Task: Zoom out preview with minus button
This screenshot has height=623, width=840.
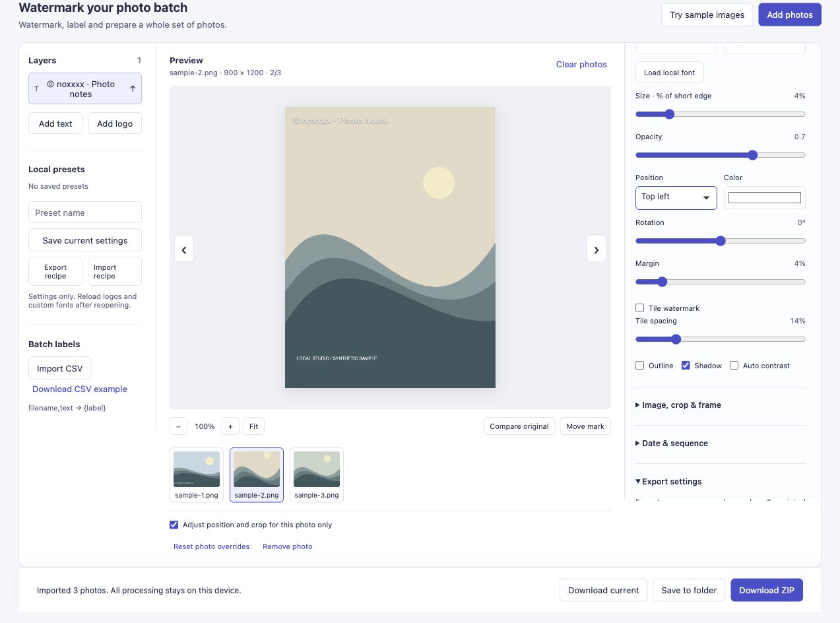Action: (178, 426)
